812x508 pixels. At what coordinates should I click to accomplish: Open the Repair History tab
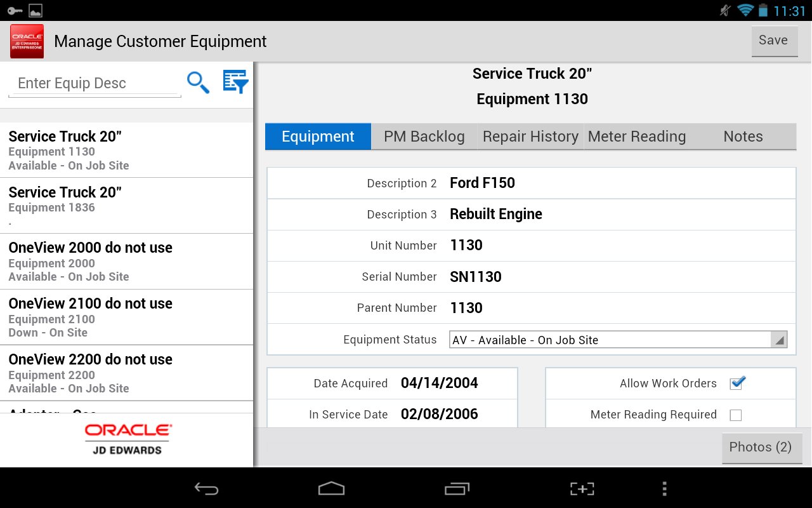click(x=530, y=137)
